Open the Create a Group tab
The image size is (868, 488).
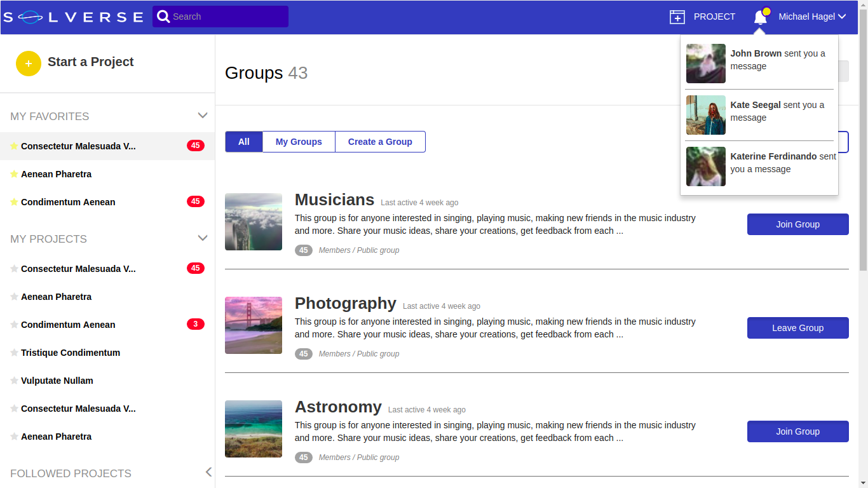pyautogui.click(x=380, y=142)
